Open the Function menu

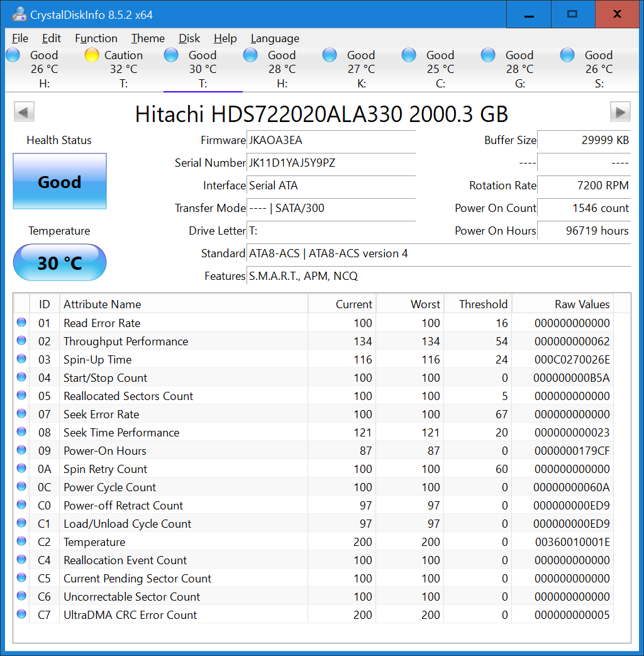point(96,38)
